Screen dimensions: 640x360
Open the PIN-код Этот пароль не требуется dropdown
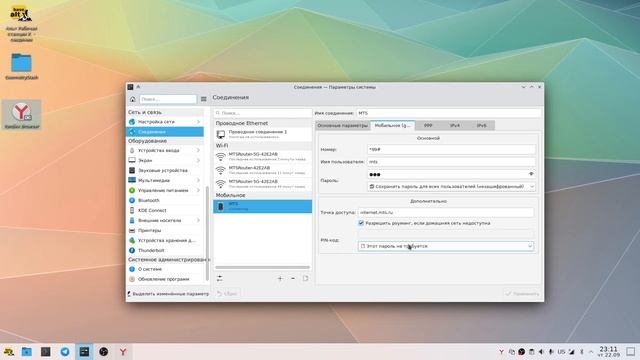pyautogui.click(x=446, y=246)
